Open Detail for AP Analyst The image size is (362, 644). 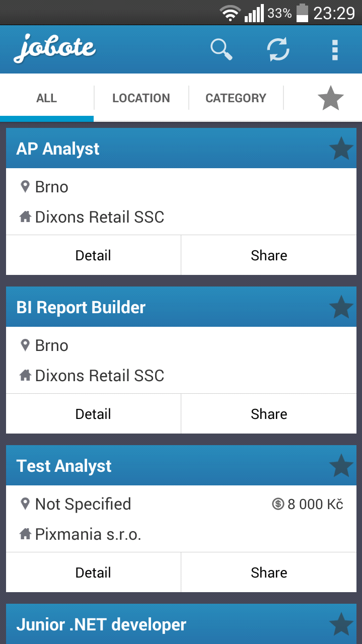point(93,255)
